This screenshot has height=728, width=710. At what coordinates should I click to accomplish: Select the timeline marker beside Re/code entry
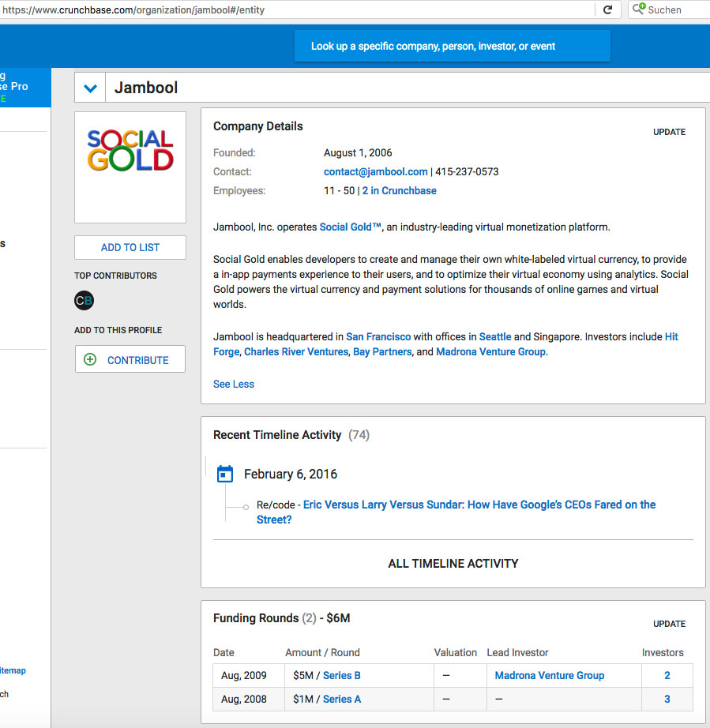tap(246, 507)
